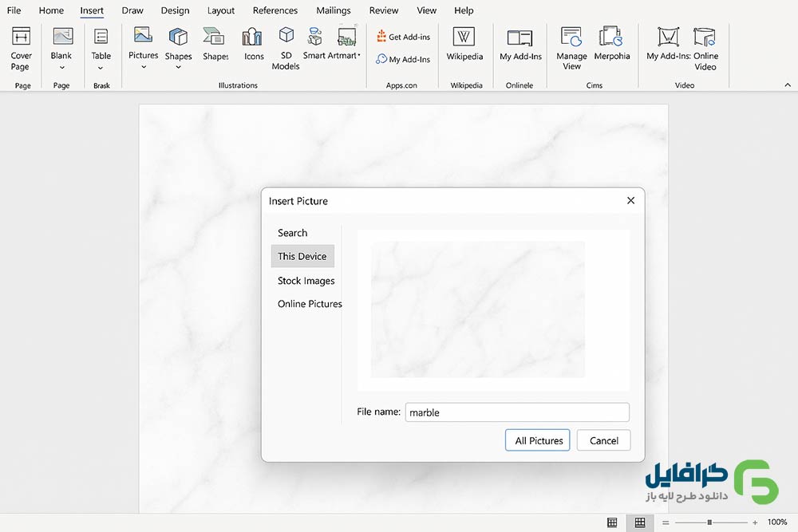Open the Models icon in Illustrations
The width and height of the screenshot is (798, 532).
[286, 35]
